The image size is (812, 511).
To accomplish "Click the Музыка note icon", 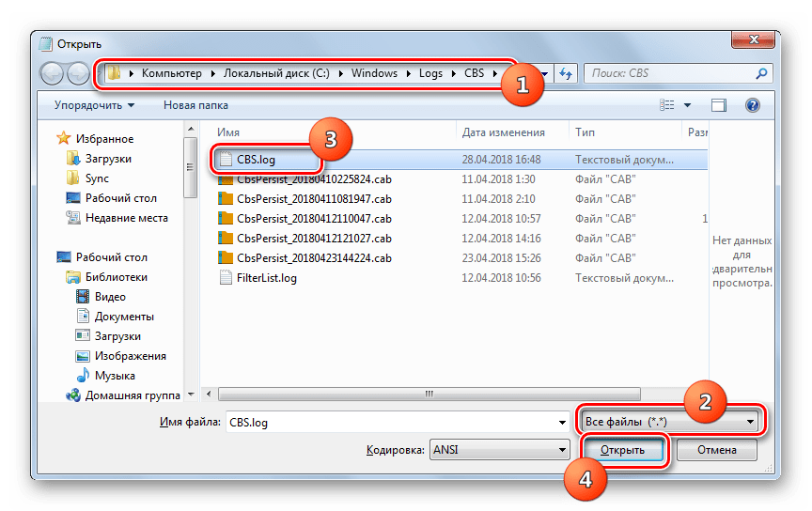I will (x=83, y=376).
